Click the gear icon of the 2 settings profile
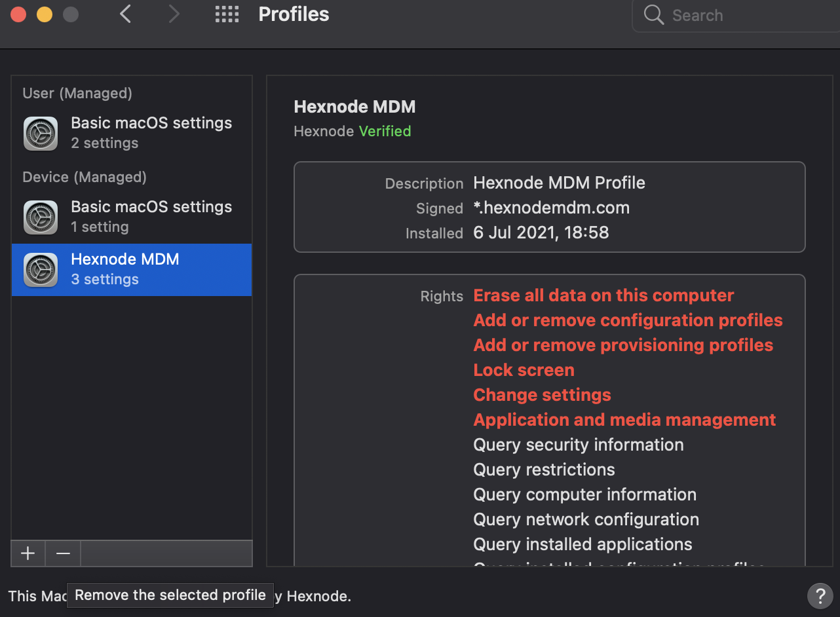The height and width of the screenshot is (617, 840). [41, 134]
